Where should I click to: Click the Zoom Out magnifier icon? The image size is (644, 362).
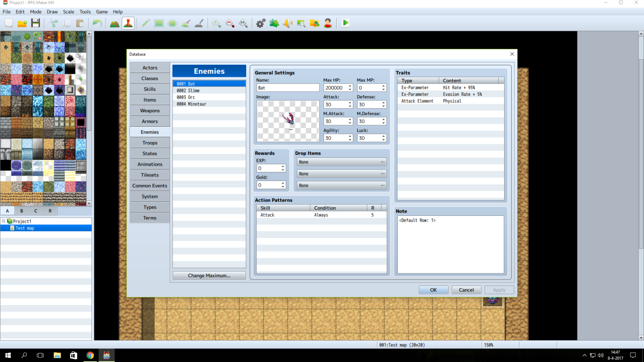click(230, 23)
